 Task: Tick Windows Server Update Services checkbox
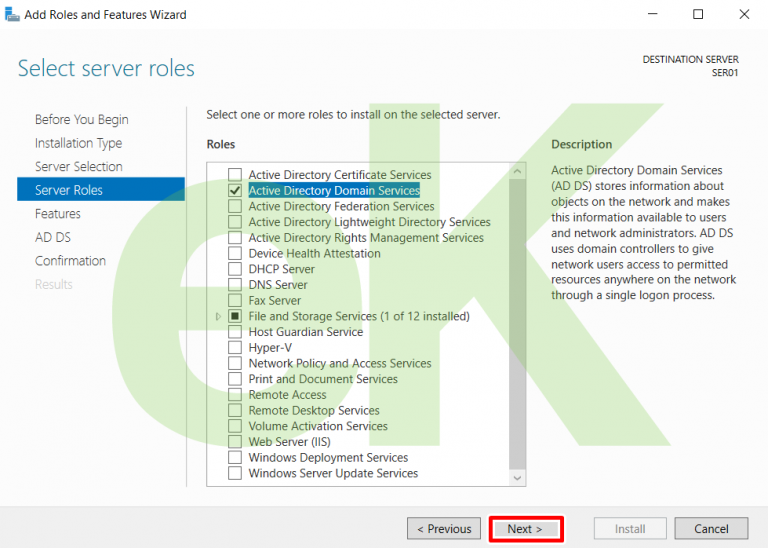235,473
